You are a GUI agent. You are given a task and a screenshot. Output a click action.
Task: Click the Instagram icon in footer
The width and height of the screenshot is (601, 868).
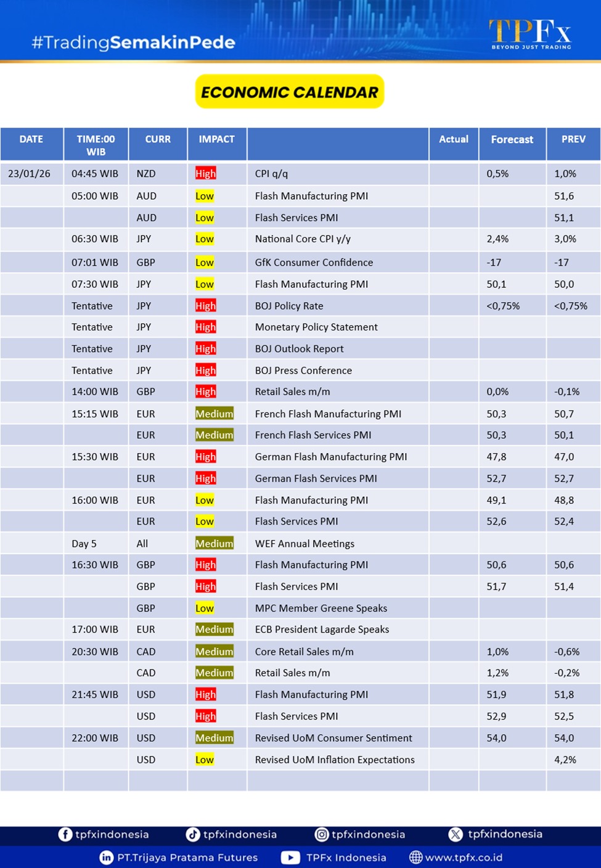322,835
